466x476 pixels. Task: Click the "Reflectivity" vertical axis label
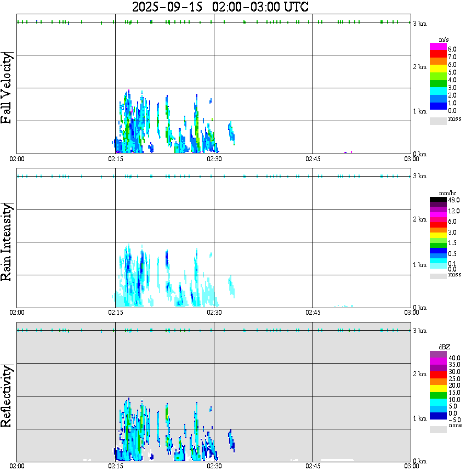[x=7, y=396]
